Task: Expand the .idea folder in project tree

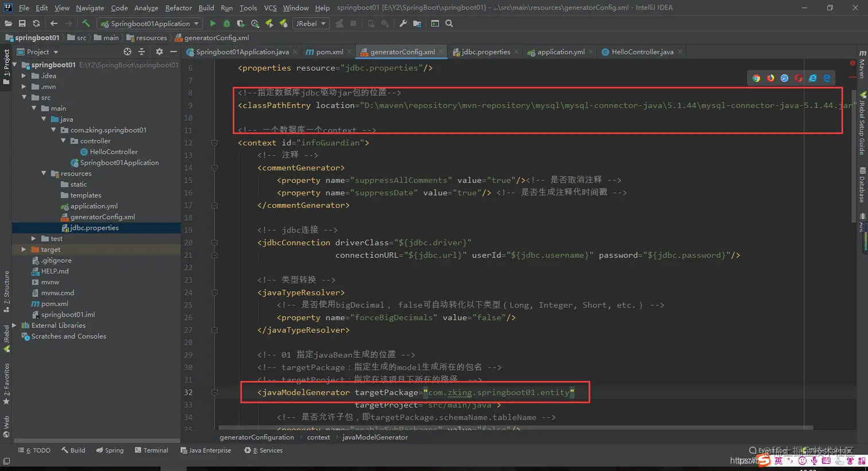Action: point(24,76)
